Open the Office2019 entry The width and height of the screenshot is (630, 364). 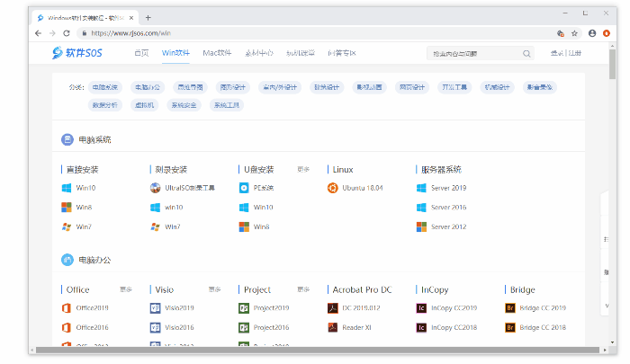point(85,307)
